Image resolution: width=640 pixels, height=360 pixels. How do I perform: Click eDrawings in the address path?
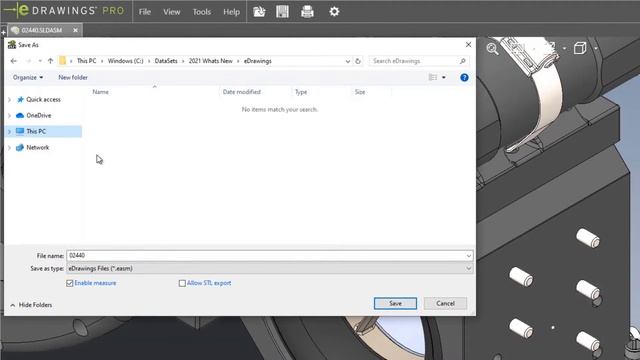point(258,61)
